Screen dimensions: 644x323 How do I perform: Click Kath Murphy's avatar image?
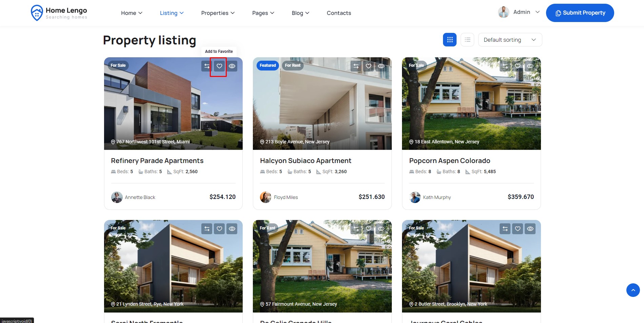415,197
